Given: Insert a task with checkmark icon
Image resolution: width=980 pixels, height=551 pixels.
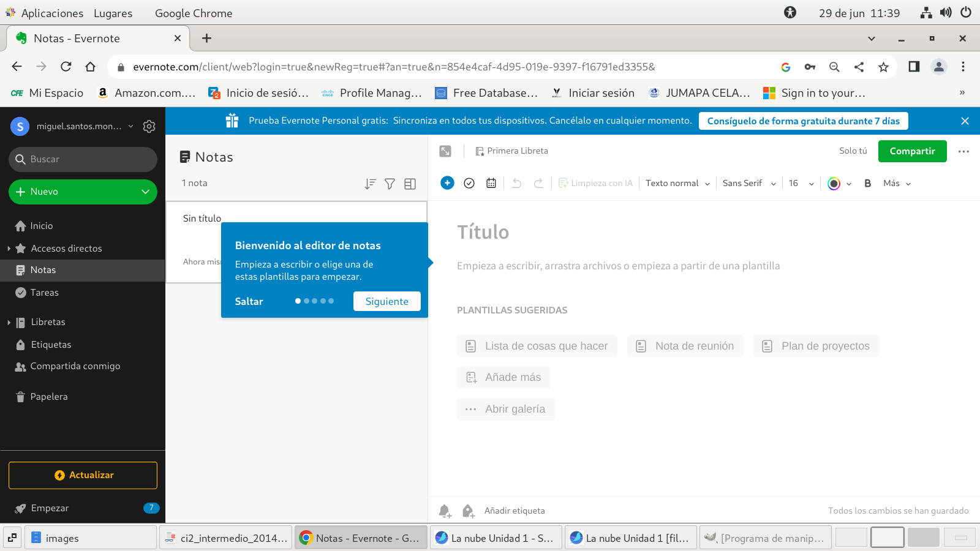Looking at the screenshot, I should pos(469,183).
